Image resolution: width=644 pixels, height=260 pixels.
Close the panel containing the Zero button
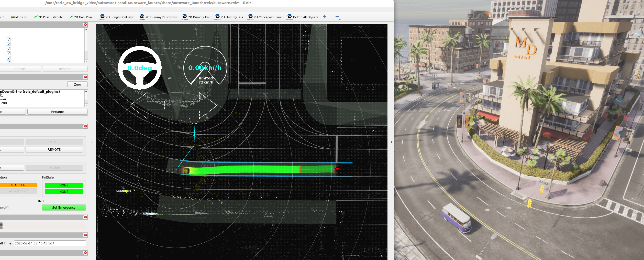[x=85, y=77]
